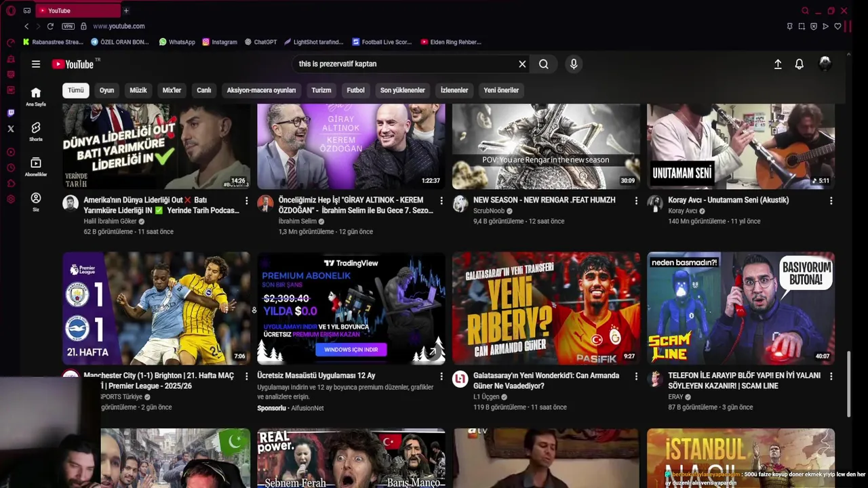This screenshot has height=488, width=868.
Task: Click the Opera GX logo menu
Action: (10, 11)
